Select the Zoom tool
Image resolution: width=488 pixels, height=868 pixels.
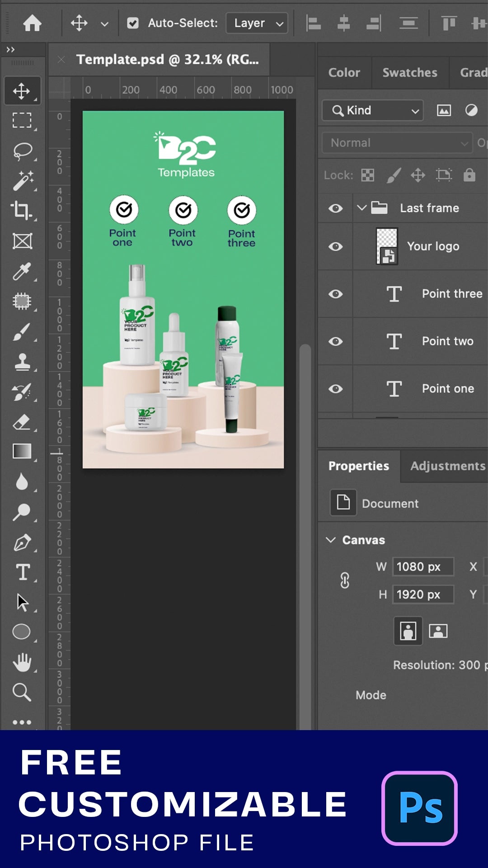[x=22, y=692]
